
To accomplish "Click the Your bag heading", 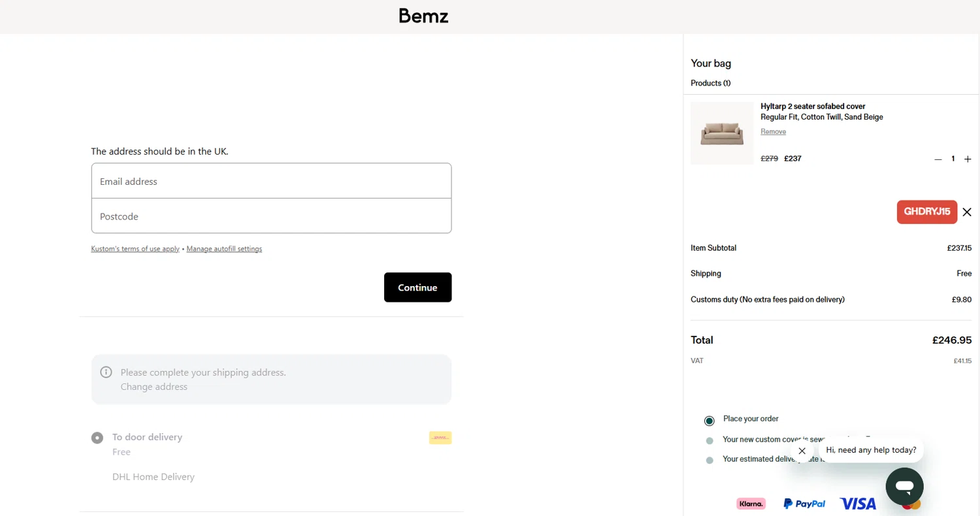I will click(711, 63).
